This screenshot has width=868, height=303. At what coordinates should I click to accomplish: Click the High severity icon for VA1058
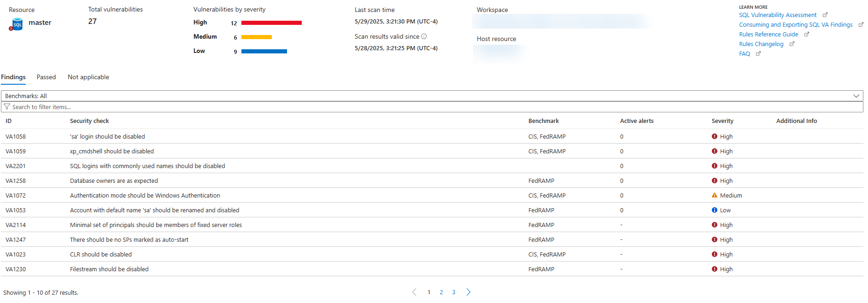click(715, 136)
